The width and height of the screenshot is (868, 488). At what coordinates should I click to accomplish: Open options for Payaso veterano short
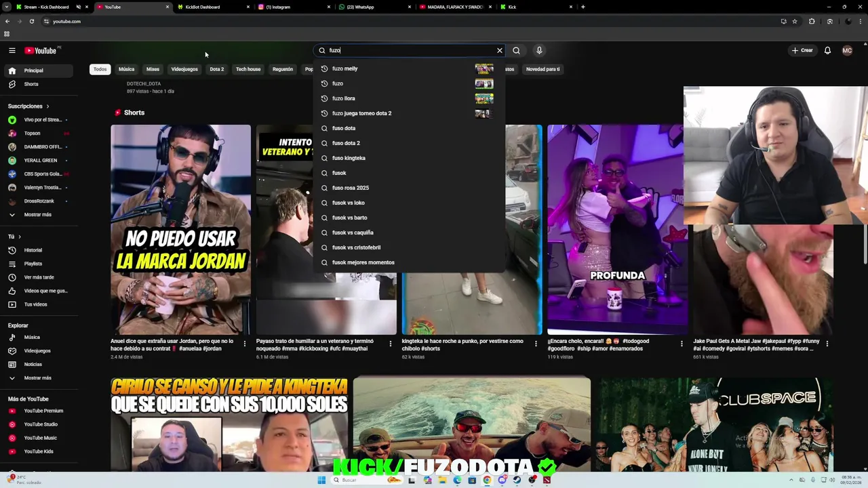pos(390,344)
